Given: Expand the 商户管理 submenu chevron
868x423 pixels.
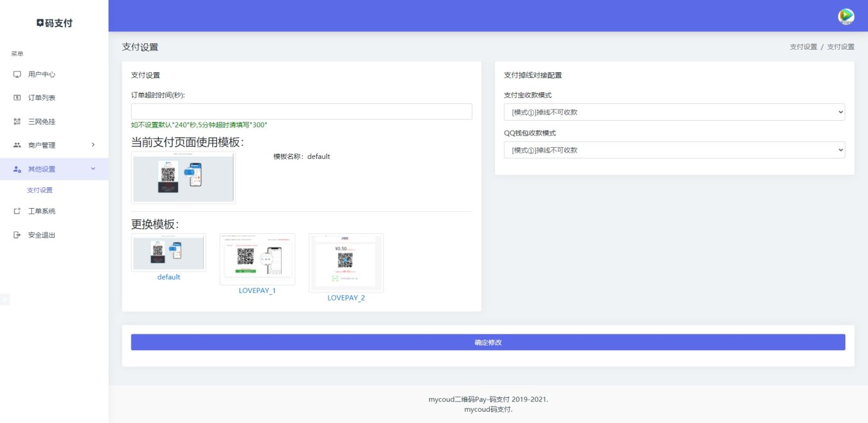Looking at the screenshot, I should 93,145.
